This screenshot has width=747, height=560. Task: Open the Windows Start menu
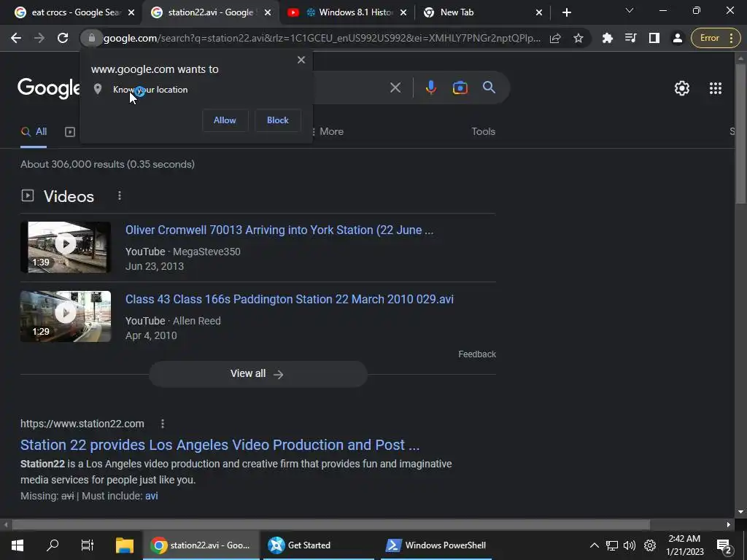[x=18, y=545]
